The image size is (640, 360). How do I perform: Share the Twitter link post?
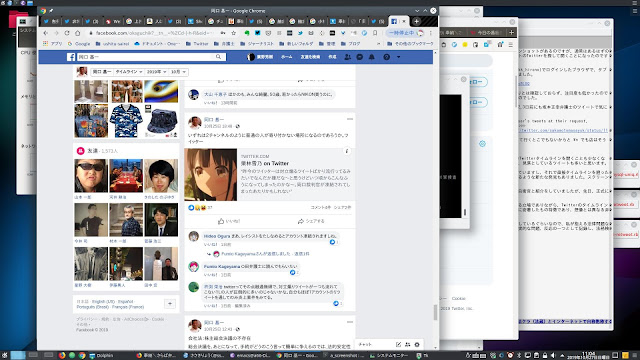tap(311, 221)
